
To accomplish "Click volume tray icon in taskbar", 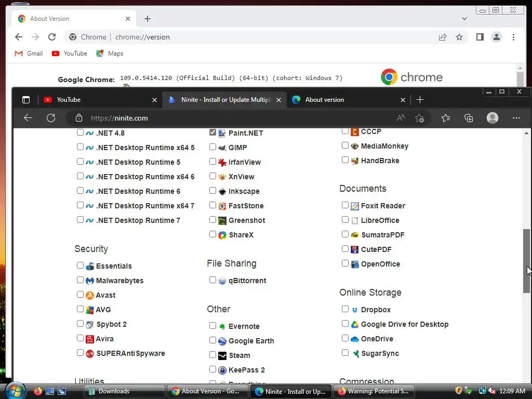I will pyautogui.click(x=491, y=391).
